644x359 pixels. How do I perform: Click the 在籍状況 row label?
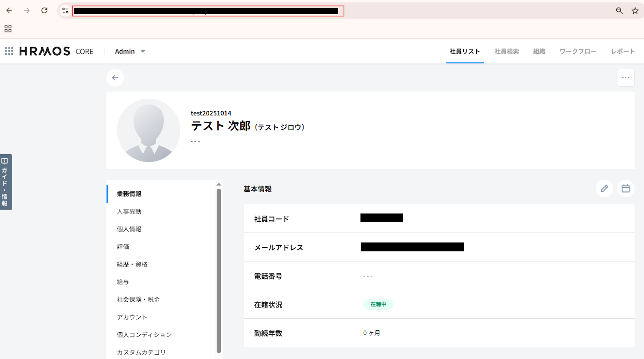click(x=268, y=305)
